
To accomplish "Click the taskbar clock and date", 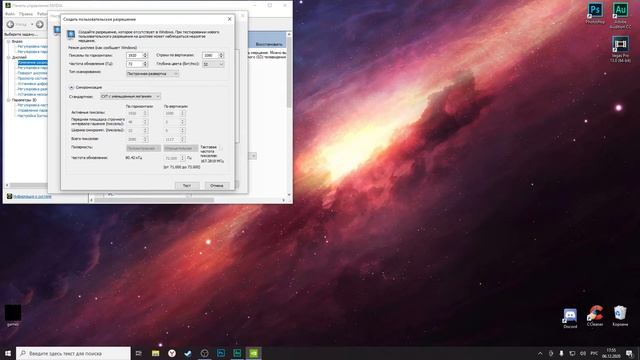I will (x=611, y=353).
